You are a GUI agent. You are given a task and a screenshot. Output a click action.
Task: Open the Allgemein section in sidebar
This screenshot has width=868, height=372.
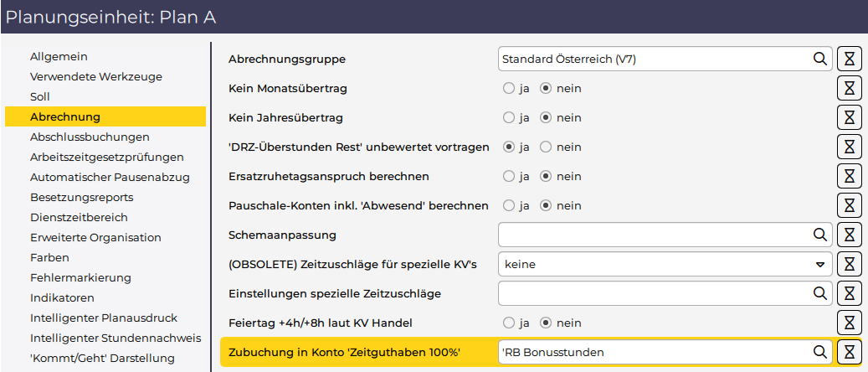pyautogui.click(x=59, y=56)
